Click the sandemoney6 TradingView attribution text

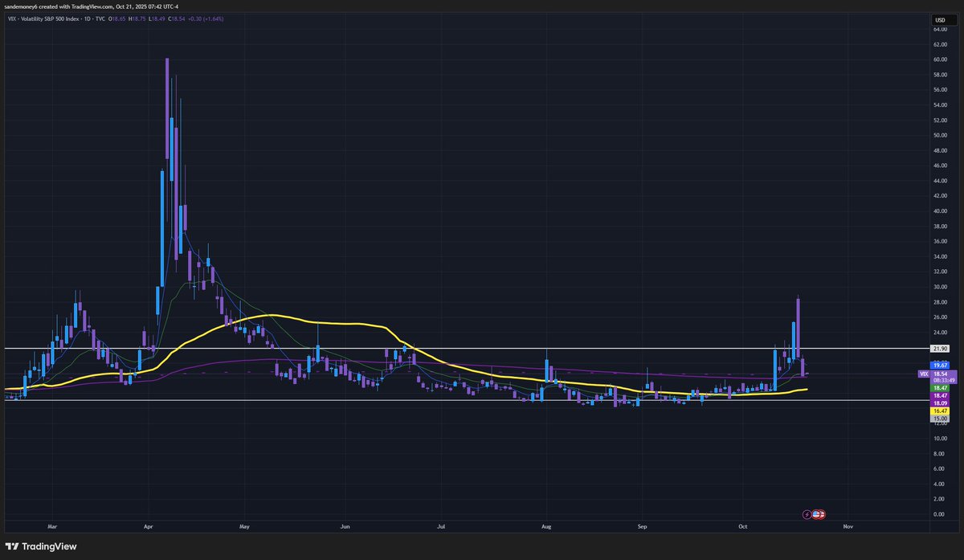(x=92, y=6)
